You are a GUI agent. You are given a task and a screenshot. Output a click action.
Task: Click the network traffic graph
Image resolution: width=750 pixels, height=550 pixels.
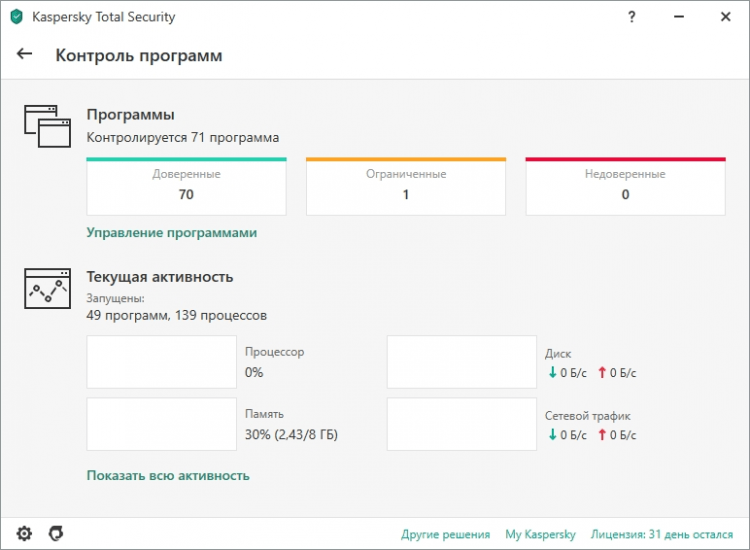click(462, 424)
